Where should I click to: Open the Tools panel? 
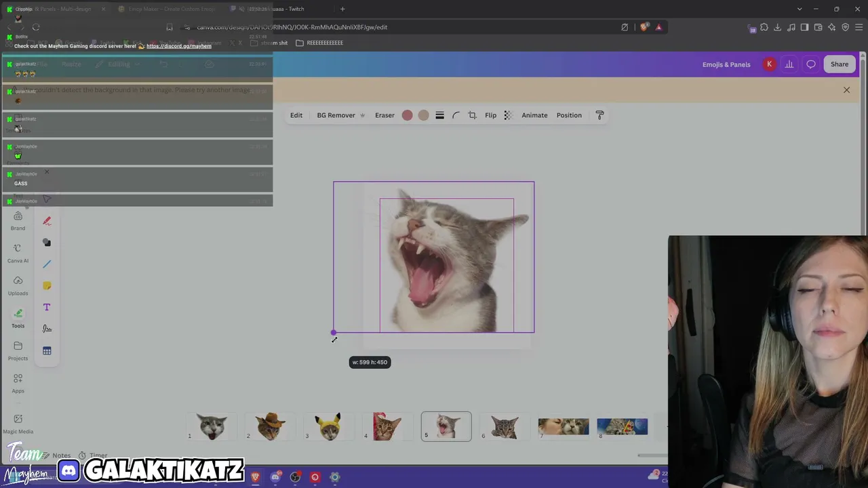click(x=18, y=319)
